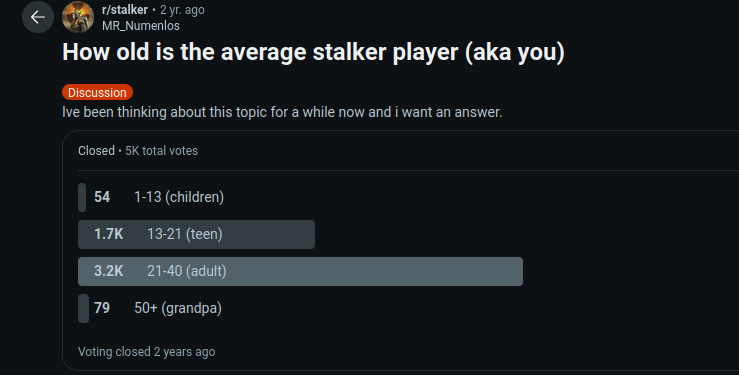Click the Discussion flair tag
This screenshot has width=739, height=375.
pyautogui.click(x=97, y=92)
